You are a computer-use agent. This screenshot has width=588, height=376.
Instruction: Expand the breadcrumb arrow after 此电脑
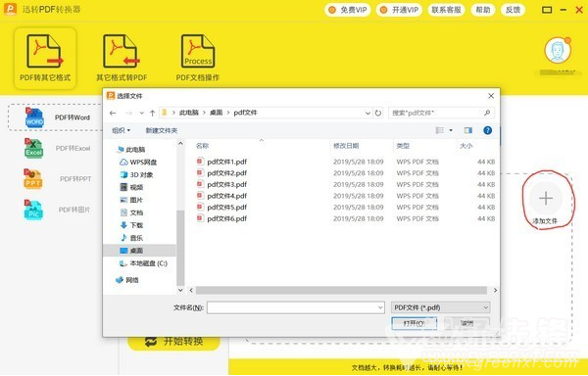point(203,113)
